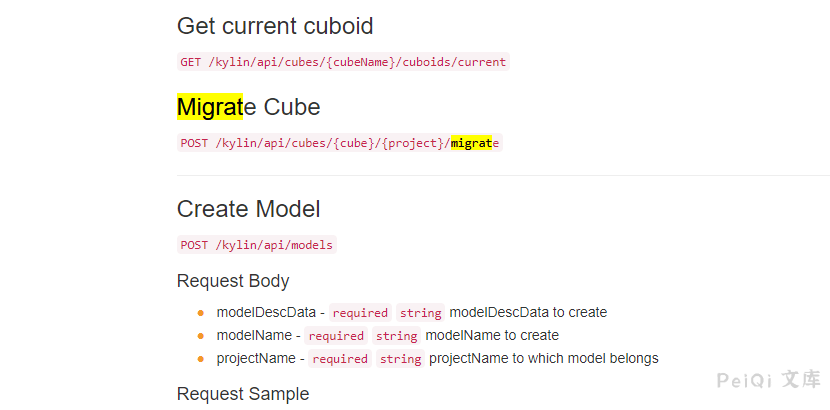Click the GET cuboids/current endpoint code

[343, 62]
